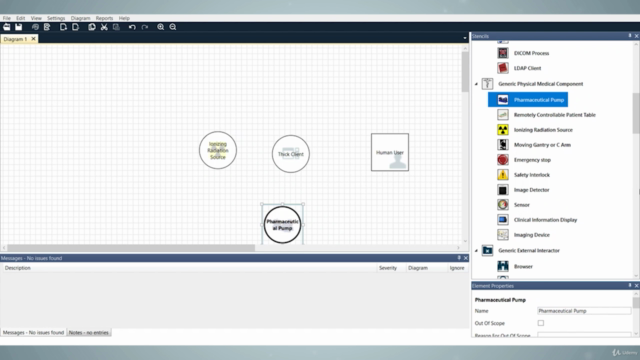Switch to the Notes - no entries tab
This screenshot has width=640, height=360.
(89, 332)
